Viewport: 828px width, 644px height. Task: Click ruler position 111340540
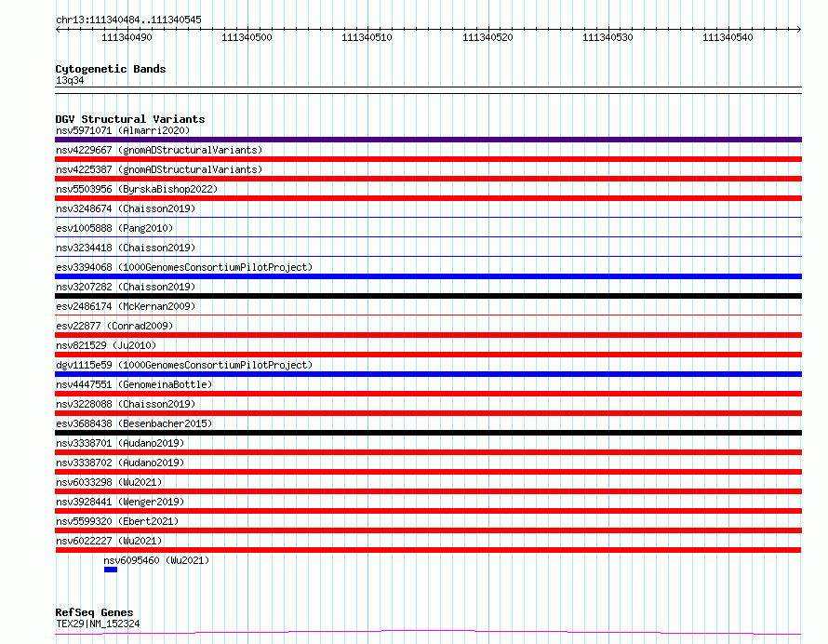click(x=728, y=37)
